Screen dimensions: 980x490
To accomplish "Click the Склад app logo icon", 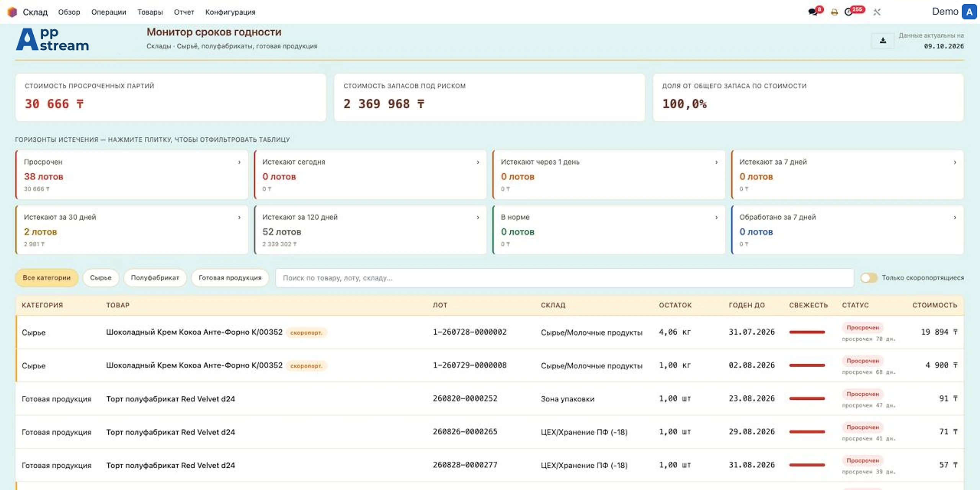I will [x=12, y=12].
